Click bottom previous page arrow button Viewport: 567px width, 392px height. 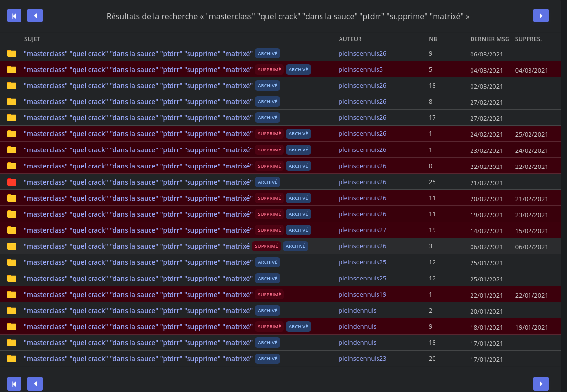coord(35,384)
